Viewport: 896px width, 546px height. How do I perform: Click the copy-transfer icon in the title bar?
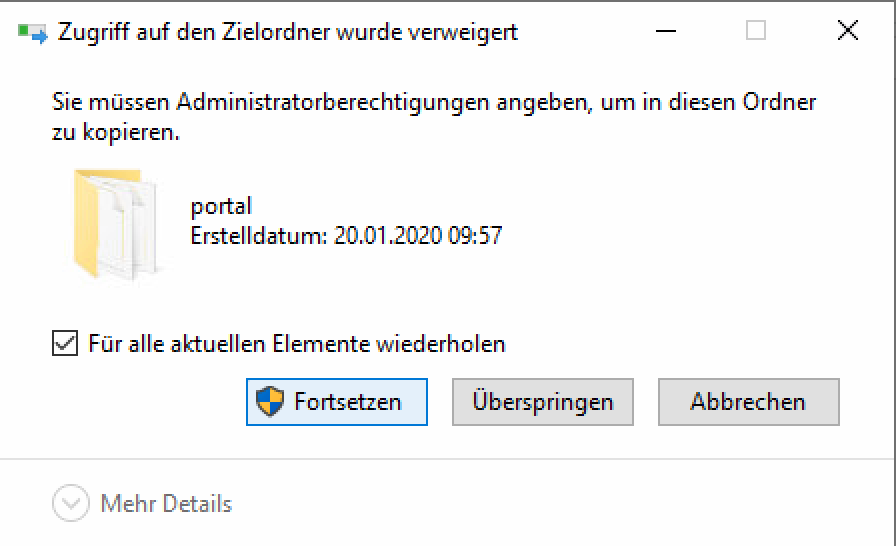tap(32, 33)
